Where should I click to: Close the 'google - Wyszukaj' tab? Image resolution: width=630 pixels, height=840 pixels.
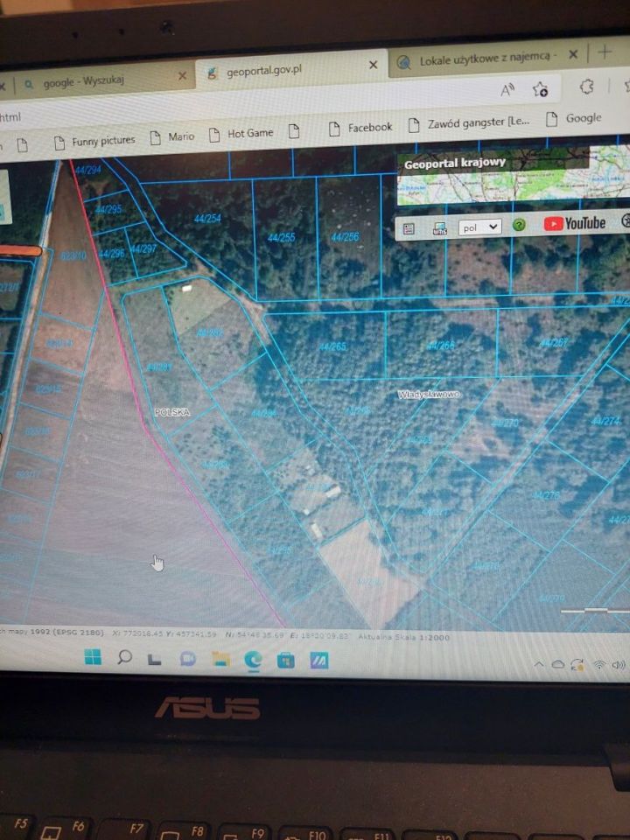182,75
